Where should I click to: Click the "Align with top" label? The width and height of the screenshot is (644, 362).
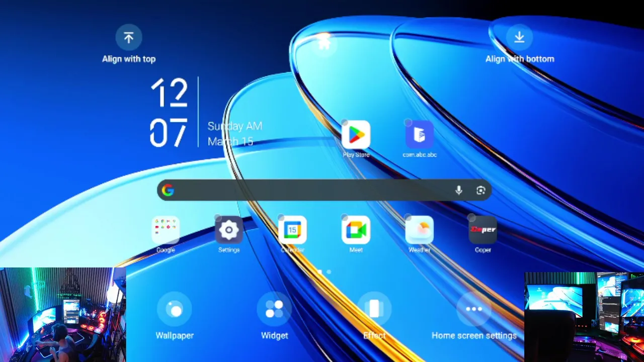129,59
